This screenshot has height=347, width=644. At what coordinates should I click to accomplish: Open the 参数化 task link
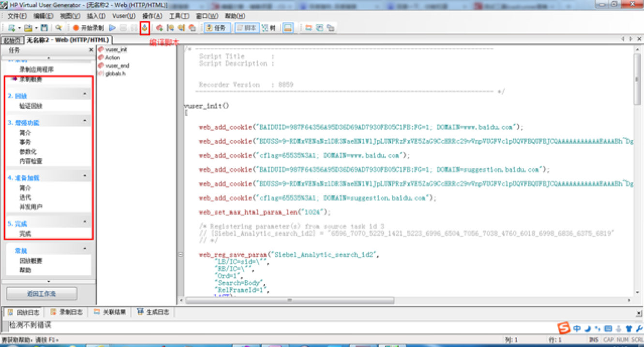(28, 152)
